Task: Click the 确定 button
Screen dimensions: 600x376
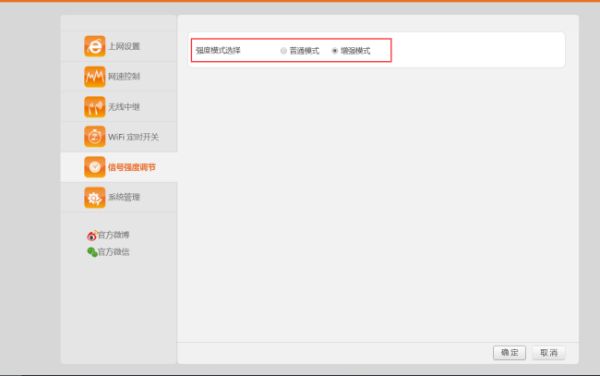Action: (509, 353)
